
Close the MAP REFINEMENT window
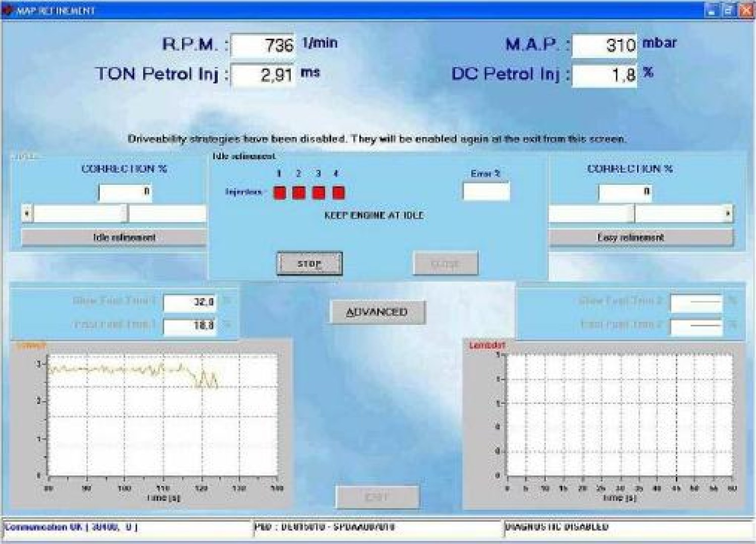coord(745,10)
